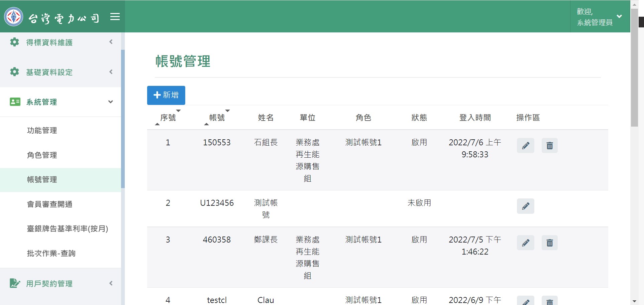The height and width of the screenshot is (305, 644).
Task: Click the name 石組長 cell
Action: tap(266, 143)
